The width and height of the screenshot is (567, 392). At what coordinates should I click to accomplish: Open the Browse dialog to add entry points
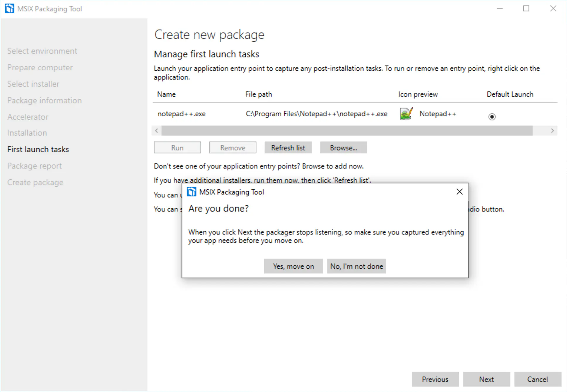coord(343,147)
